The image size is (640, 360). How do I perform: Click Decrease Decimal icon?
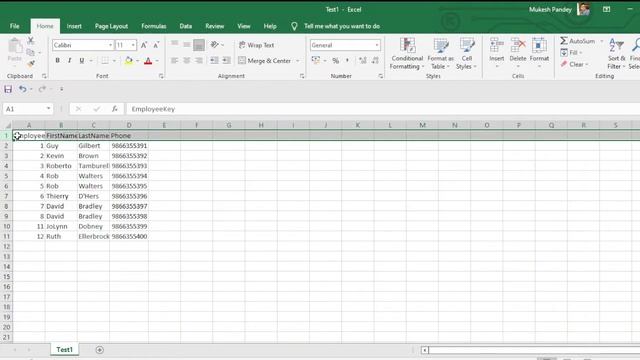(375, 61)
